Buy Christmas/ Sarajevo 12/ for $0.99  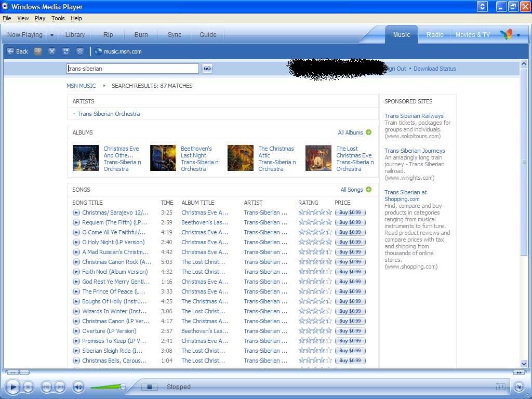[350, 212]
